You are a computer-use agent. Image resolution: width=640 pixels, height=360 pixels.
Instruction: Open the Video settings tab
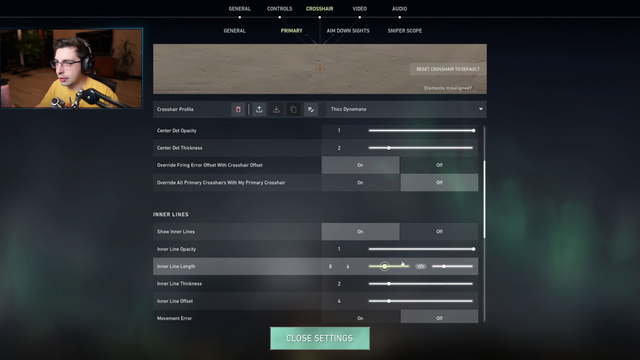360,9
